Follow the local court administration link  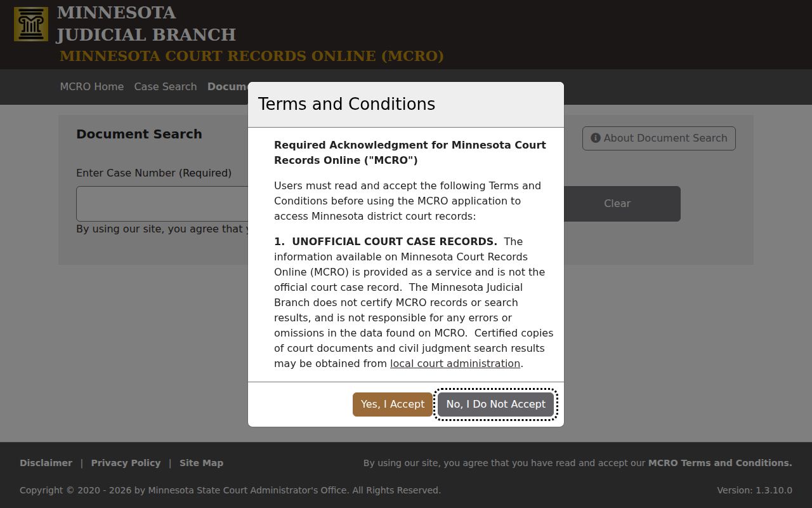point(455,363)
